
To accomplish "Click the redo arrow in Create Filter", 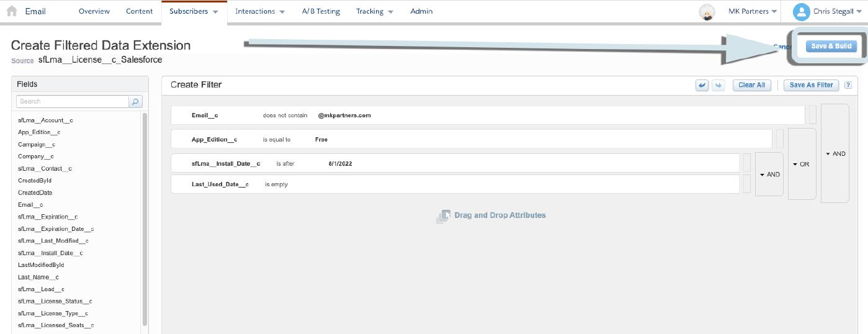I will pos(718,85).
